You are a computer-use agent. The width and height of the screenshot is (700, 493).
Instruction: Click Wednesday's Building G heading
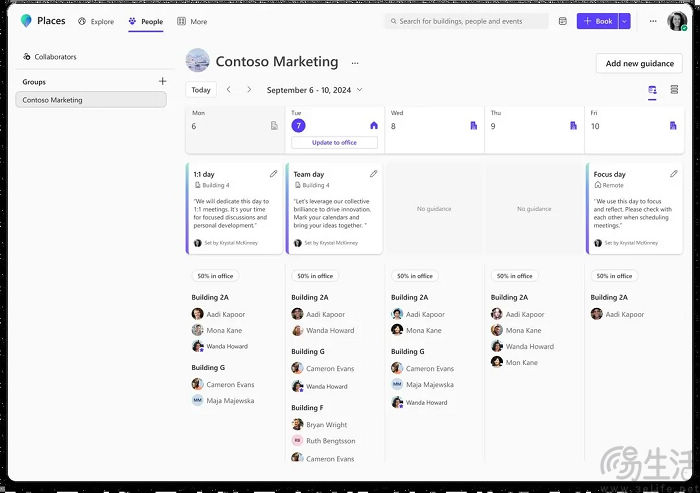coord(408,351)
